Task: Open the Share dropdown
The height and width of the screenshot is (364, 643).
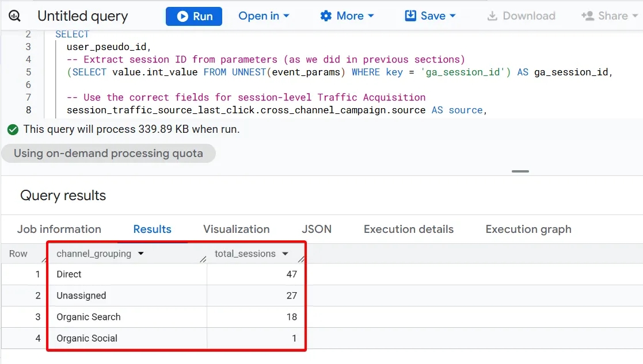Action: tap(610, 16)
